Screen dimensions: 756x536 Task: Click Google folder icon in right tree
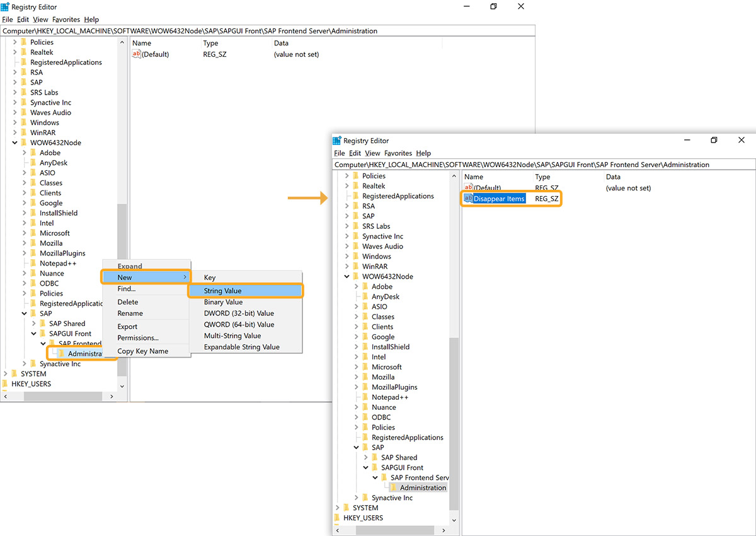365,337
